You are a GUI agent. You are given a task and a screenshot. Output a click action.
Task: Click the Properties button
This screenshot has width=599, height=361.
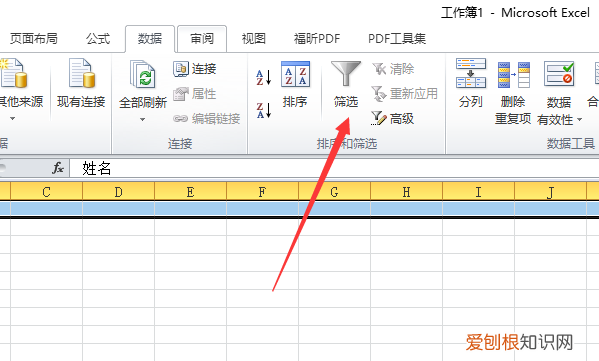pos(195,94)
